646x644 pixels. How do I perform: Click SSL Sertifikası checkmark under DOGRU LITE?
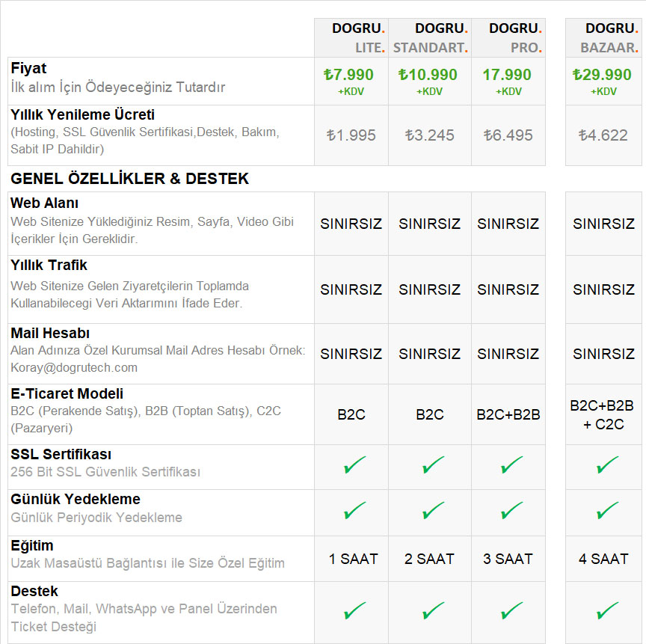click(354, 466)
